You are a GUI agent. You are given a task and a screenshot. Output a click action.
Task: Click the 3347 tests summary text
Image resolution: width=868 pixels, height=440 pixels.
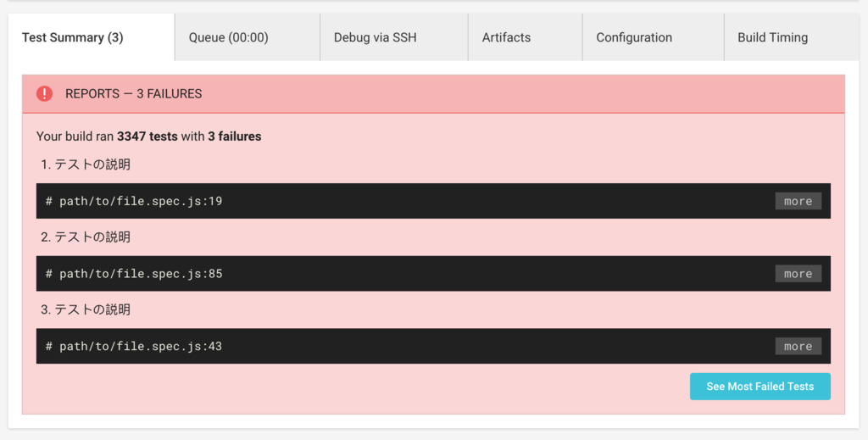point(147,136)
